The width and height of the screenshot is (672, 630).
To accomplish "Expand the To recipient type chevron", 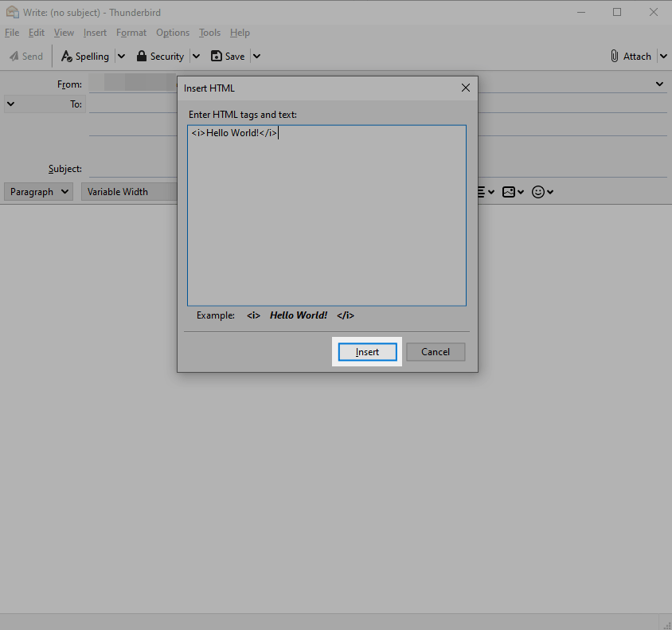I will 10,104.
